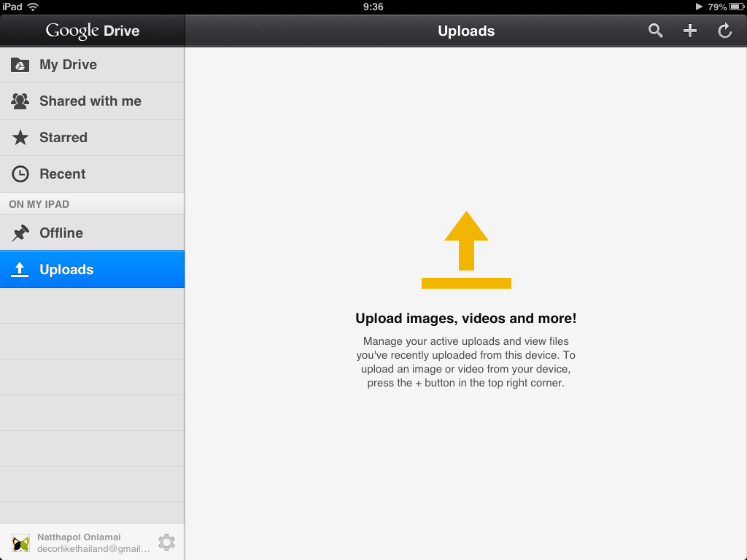This screenshot has height=560, width=747.
Task: Open My Drive section
Action: pos(93,65)
